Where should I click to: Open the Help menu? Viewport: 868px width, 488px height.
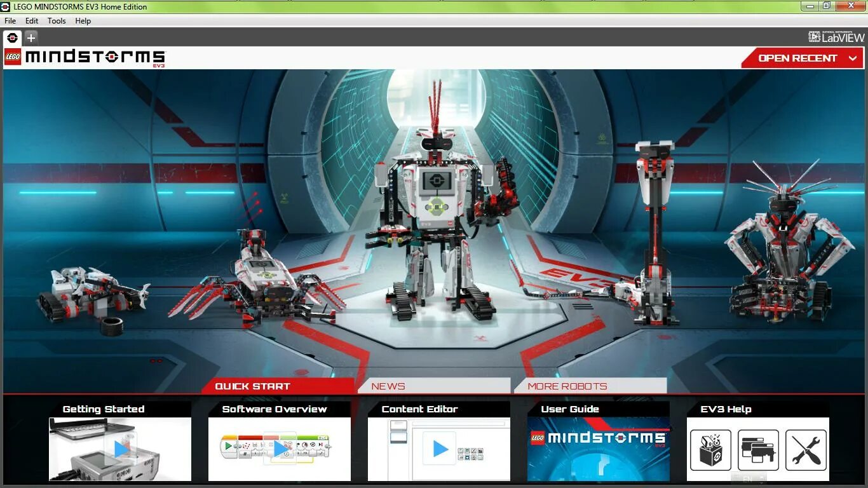click(83, 21)
